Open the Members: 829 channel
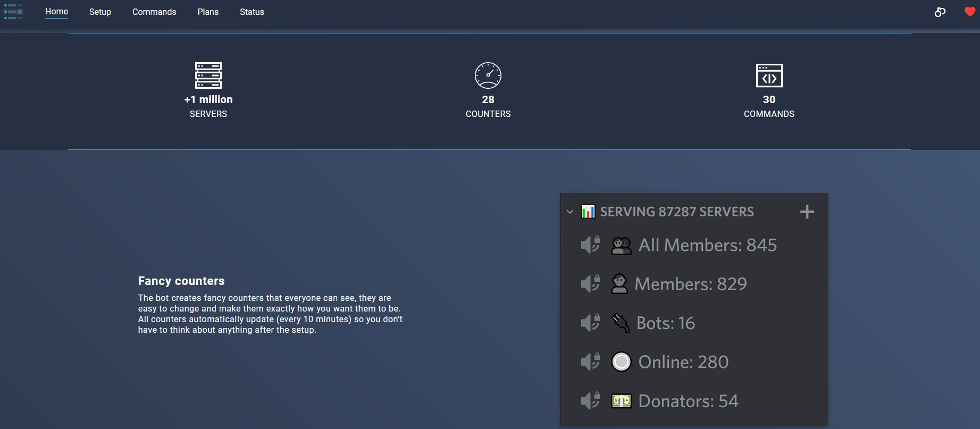The image size is (980, 429). 691,284
